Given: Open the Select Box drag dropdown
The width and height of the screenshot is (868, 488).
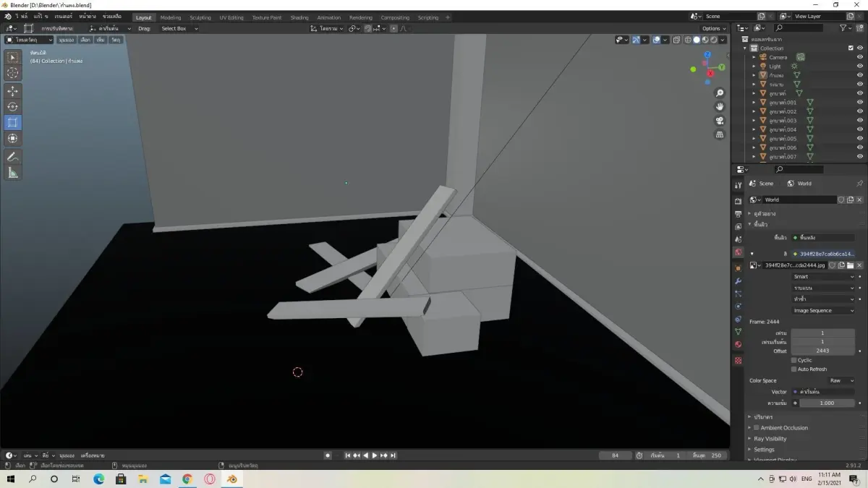Looking at the screenshot, I should pyautogui.click(x=178, y=28).
